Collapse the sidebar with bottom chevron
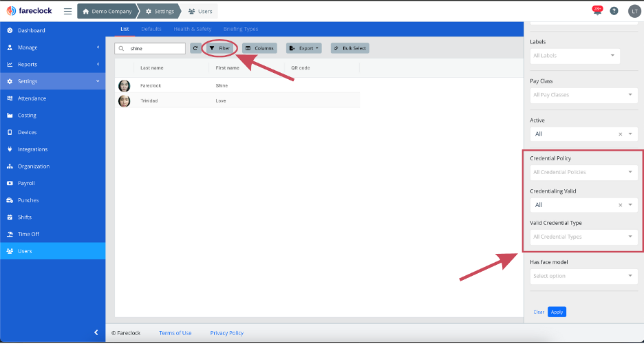 pos(96,332)
